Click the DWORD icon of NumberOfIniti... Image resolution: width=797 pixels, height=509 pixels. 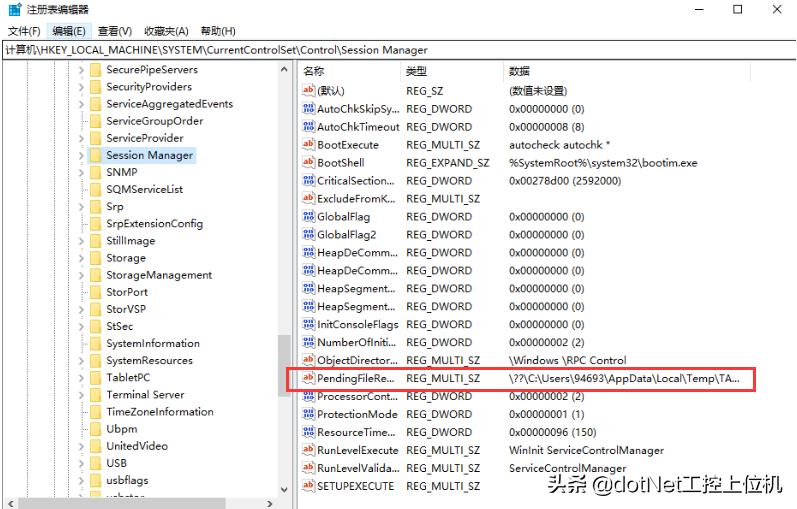[x=308, y=342]
